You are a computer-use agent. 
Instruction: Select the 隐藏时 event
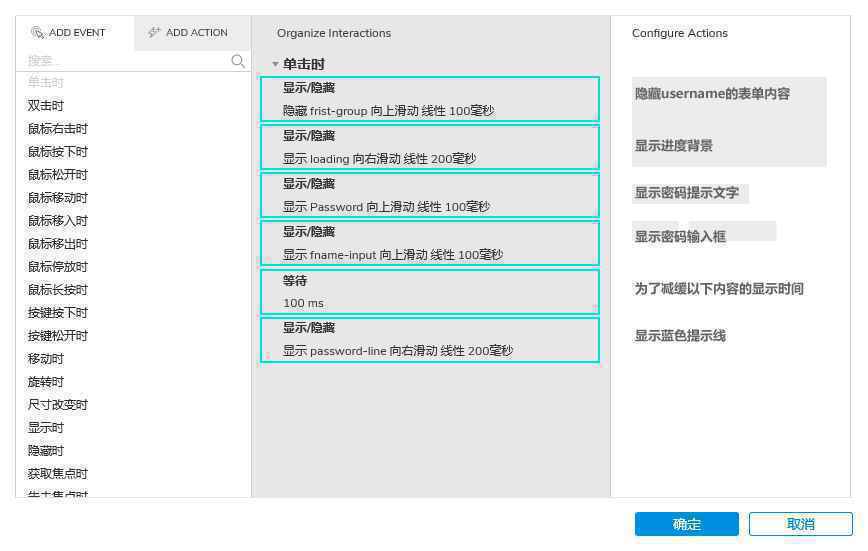pos(46,450)
